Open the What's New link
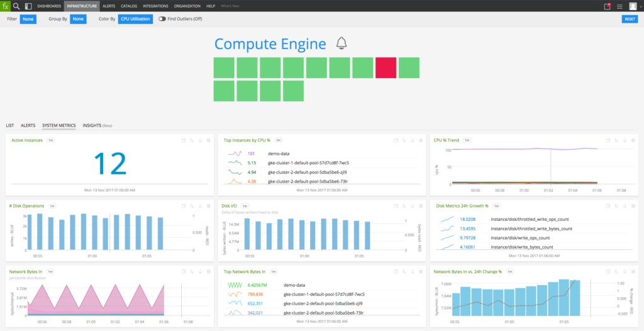Screen dimensions: 644x331 coord(229,6)
